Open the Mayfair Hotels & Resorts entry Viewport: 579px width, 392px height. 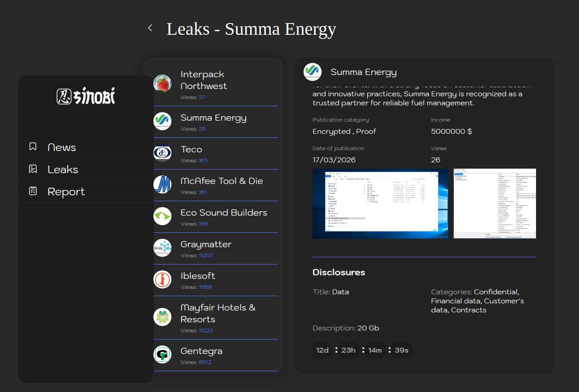[x=218, y=313]
